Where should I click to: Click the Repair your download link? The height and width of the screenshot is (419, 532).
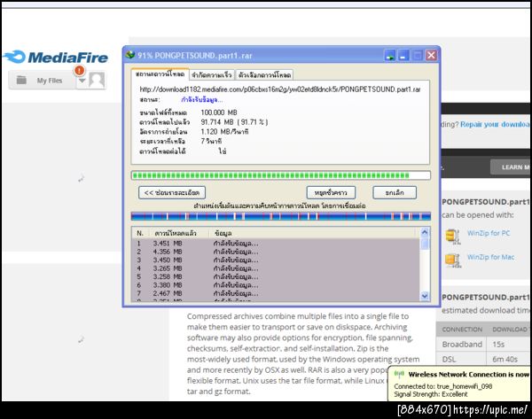tap(496, 124)
